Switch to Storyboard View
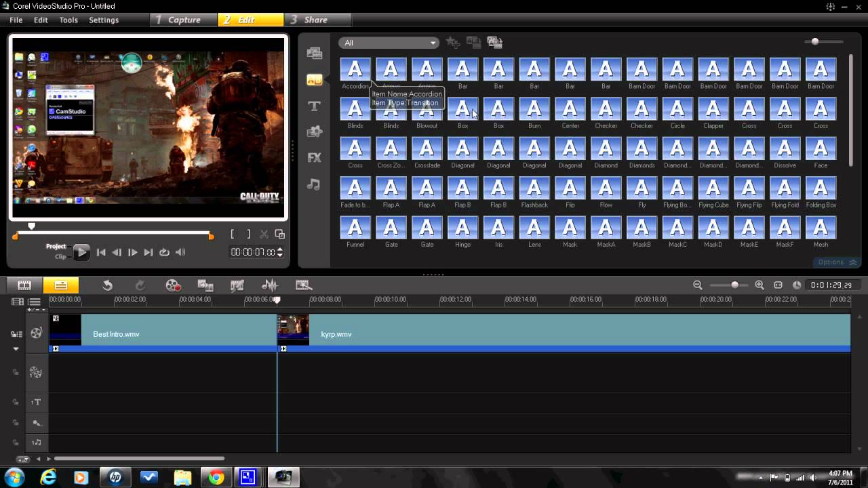Screen dimensions: 868x488 click(x=24, y=285)
